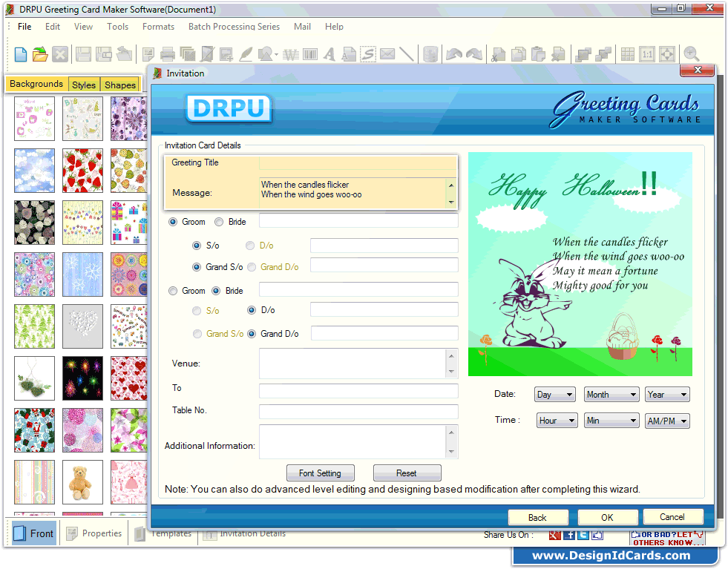Select the currently checked Groom radio button
This screenshot has height=569, width=728.
pos(173,222)
